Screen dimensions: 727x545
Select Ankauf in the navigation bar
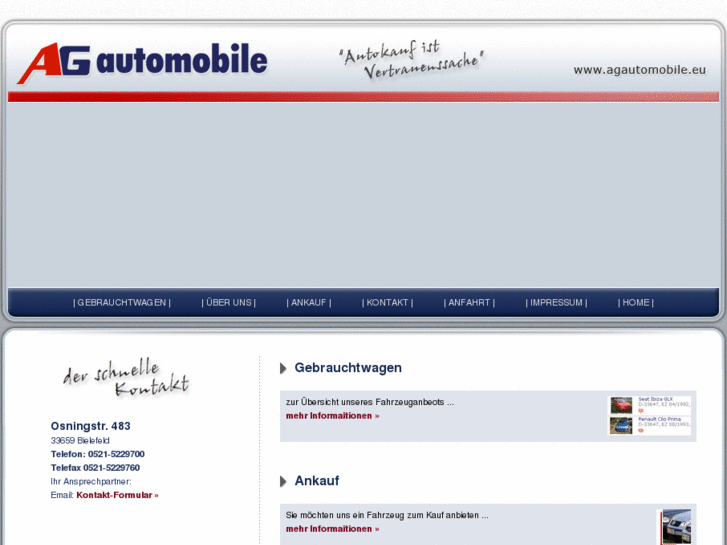(309, 302)
